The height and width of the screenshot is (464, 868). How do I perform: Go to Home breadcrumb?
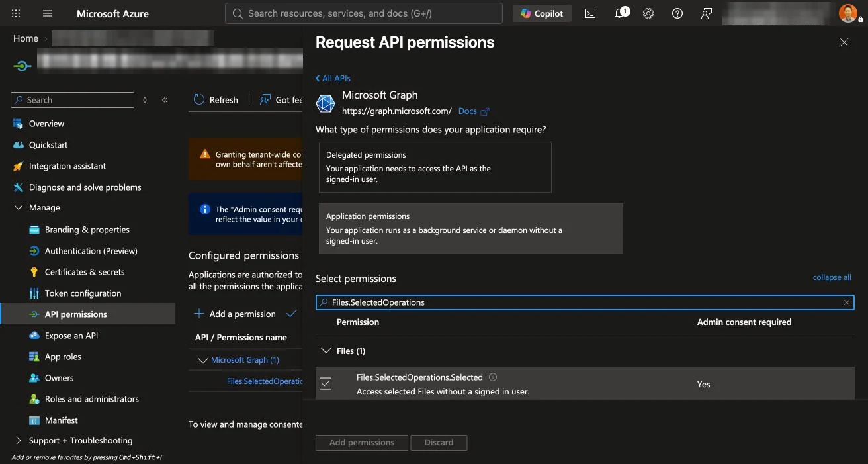tap(26, 38)
